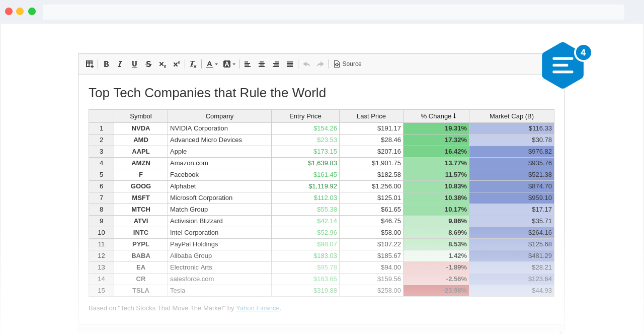Open the blue hexagon comments badge
The width and height of the screenshot is (644, 334).
[x=562, y=65]
